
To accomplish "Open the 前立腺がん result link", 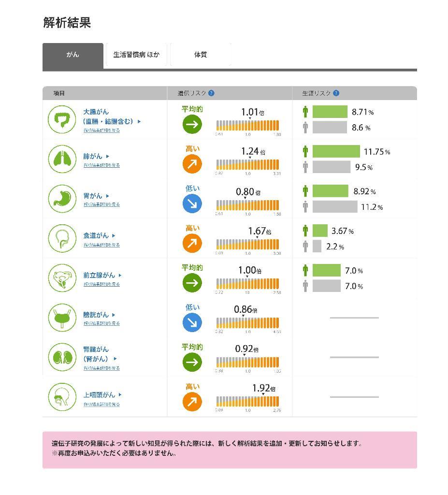I will [99, 275].
